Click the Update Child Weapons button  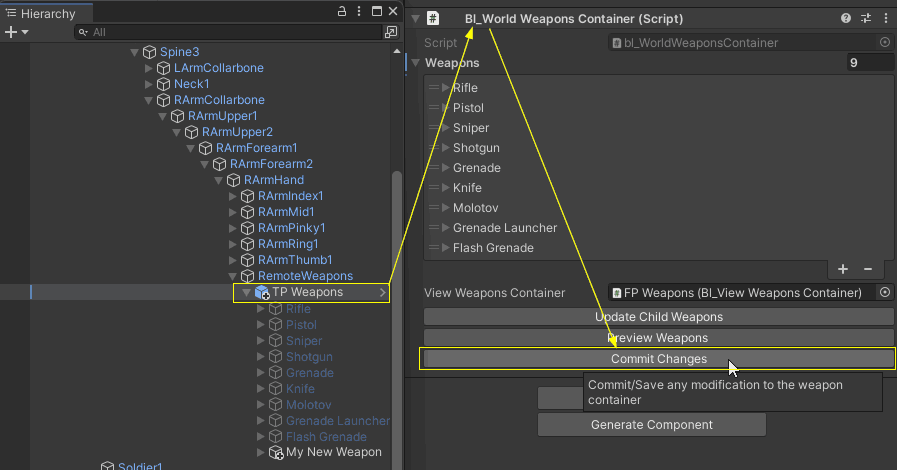[x=658, y=317]
